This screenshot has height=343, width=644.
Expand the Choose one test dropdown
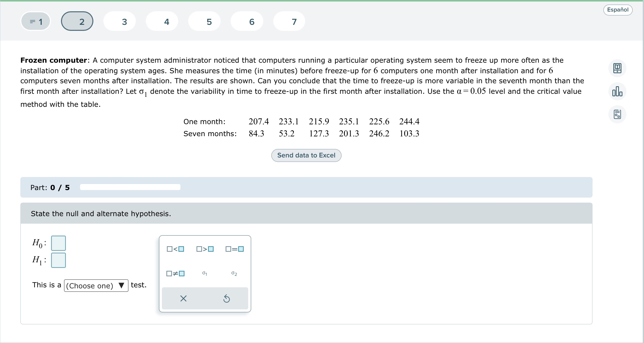click(96, 286)
